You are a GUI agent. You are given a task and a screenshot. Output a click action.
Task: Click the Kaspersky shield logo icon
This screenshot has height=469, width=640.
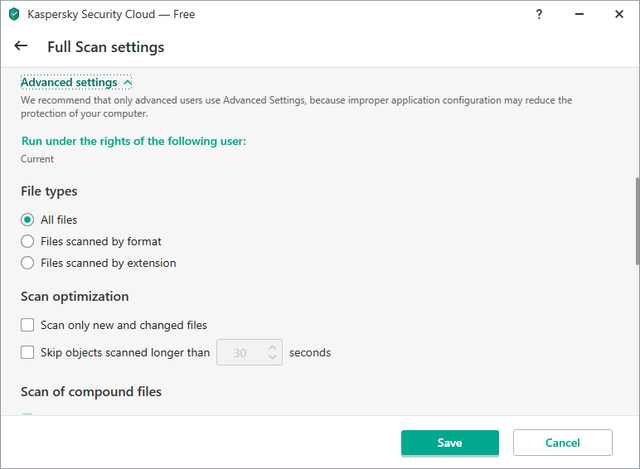point(14,14)
